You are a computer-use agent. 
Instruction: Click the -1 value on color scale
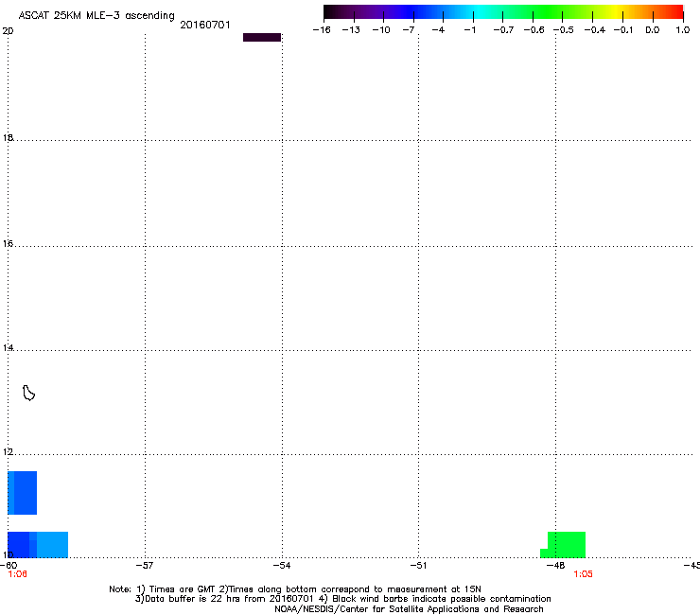click(x=470, y=30)
